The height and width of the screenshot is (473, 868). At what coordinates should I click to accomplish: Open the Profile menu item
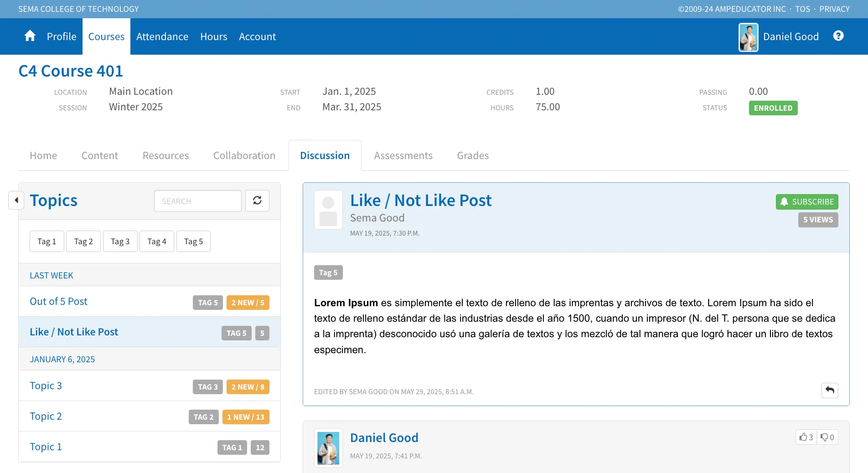tap(62, 36)
